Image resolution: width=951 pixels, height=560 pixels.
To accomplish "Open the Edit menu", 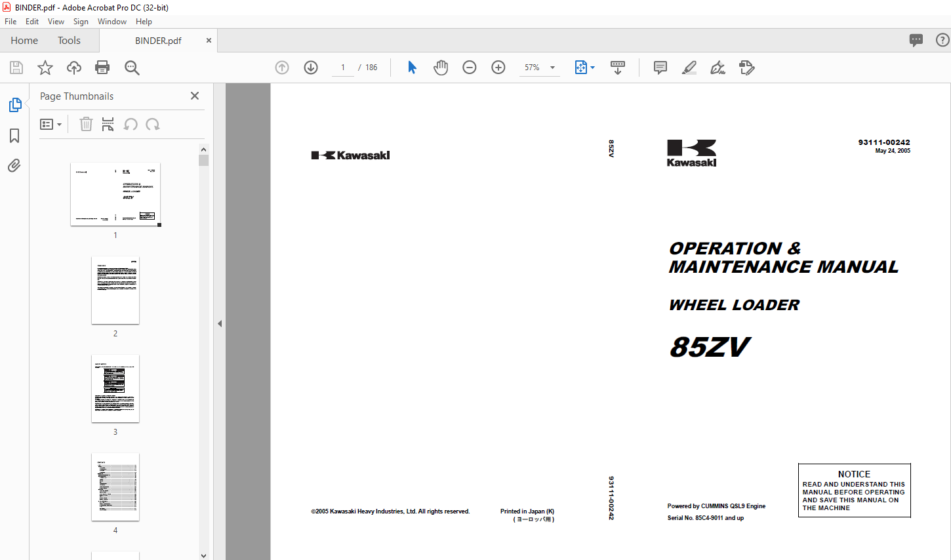I will pyautogui.click(x=32, y=22).
